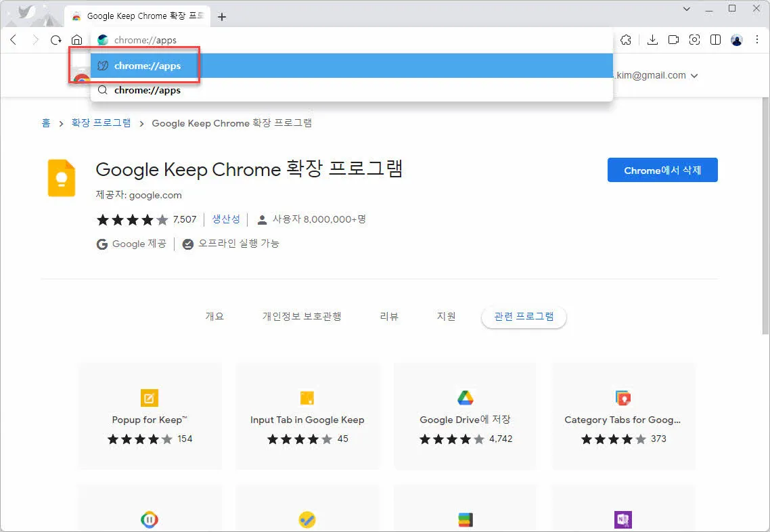Open the Input Tab in Google Keep card

pos(307,416)
